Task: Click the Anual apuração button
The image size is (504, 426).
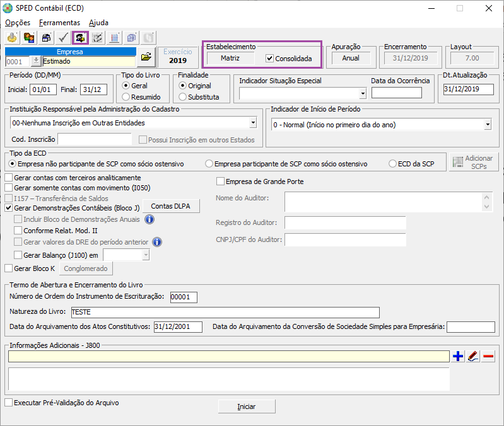Action: [x=351, y=58]
